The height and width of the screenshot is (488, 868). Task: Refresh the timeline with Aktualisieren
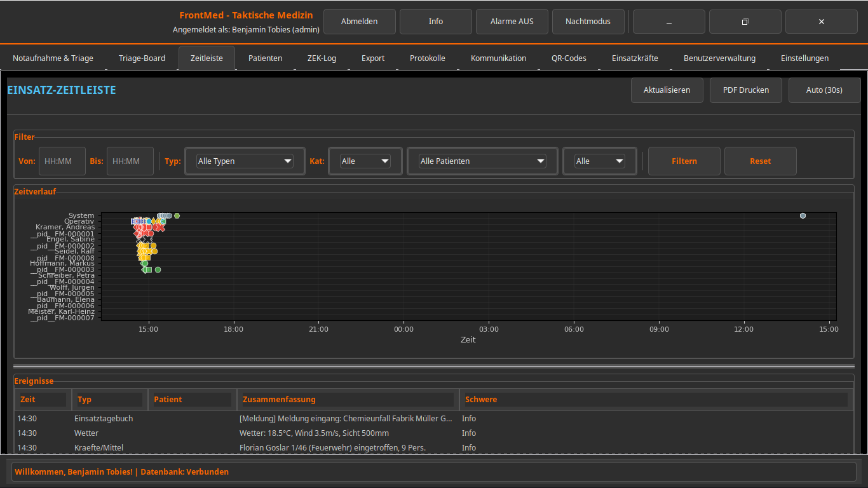pos(667,90)
